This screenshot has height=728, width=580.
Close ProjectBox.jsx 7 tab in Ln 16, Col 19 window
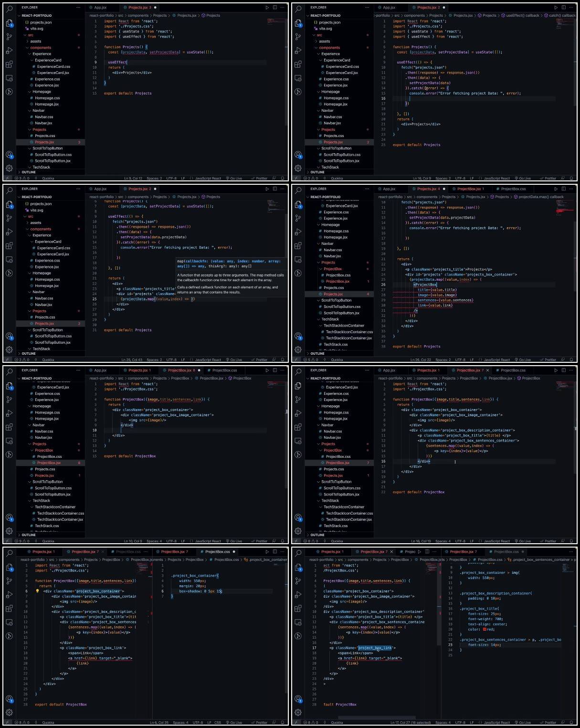[487, 370]
